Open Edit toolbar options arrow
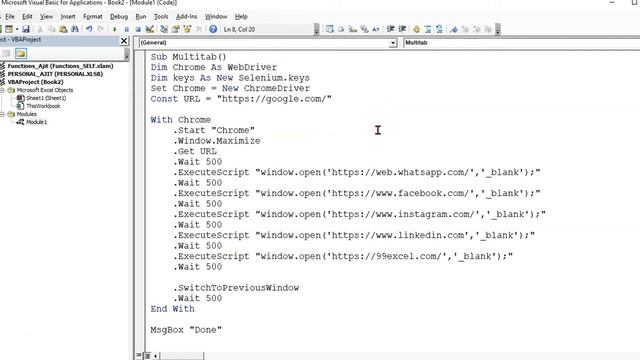This screenshot has width=640, height=360. [x=498, y=29]
